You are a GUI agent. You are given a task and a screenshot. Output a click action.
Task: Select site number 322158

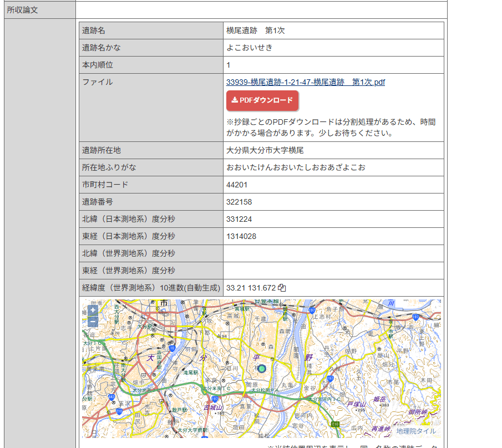(239, 202)
